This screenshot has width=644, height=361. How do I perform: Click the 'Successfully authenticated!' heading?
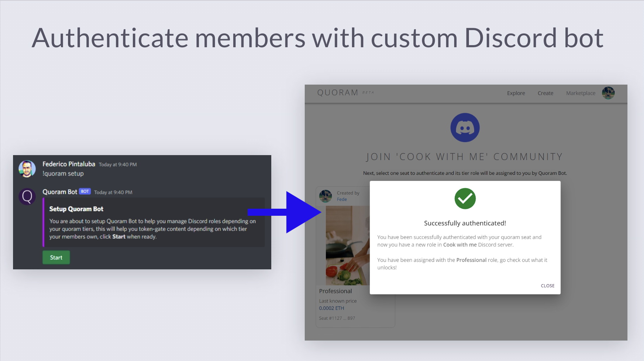coord(465,223)
